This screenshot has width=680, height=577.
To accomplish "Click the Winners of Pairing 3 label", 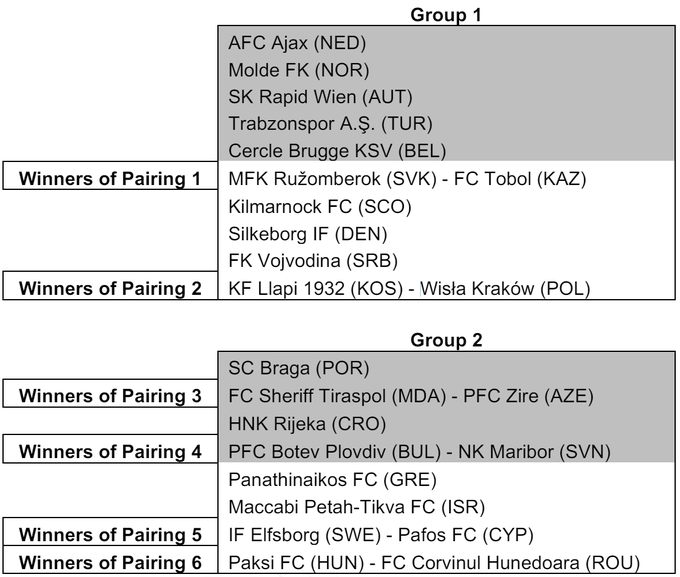I will (x=110, y=396).
